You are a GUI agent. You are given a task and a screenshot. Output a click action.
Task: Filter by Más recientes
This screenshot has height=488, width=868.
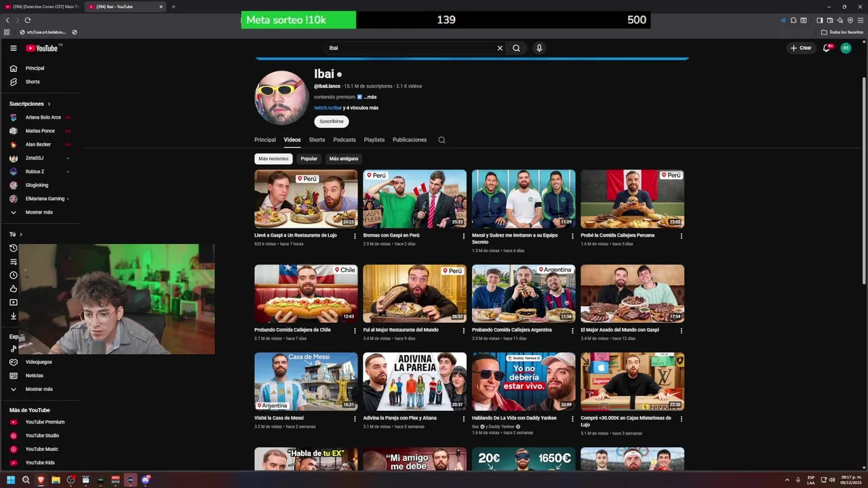click(x=273, y=159)
